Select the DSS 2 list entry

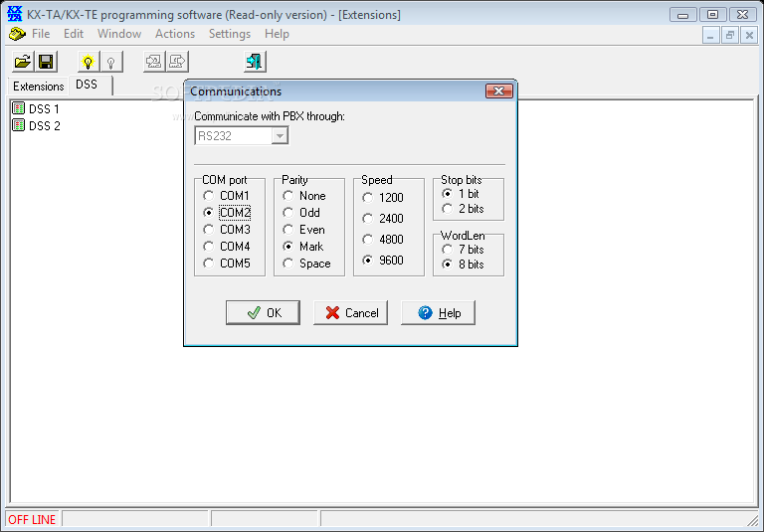point(45,126)
